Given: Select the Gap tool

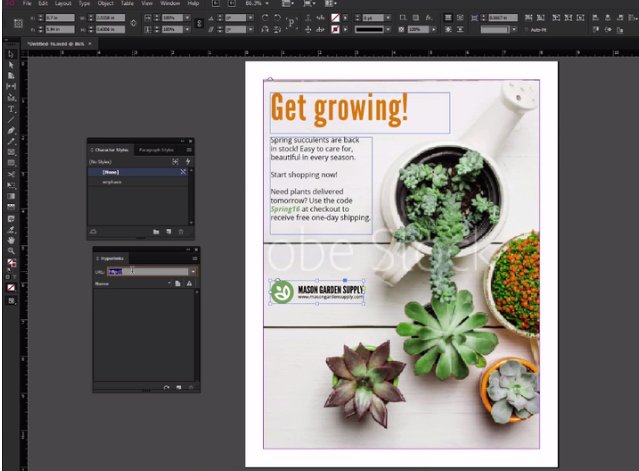Looking at the screenshot, I should 11,86.
